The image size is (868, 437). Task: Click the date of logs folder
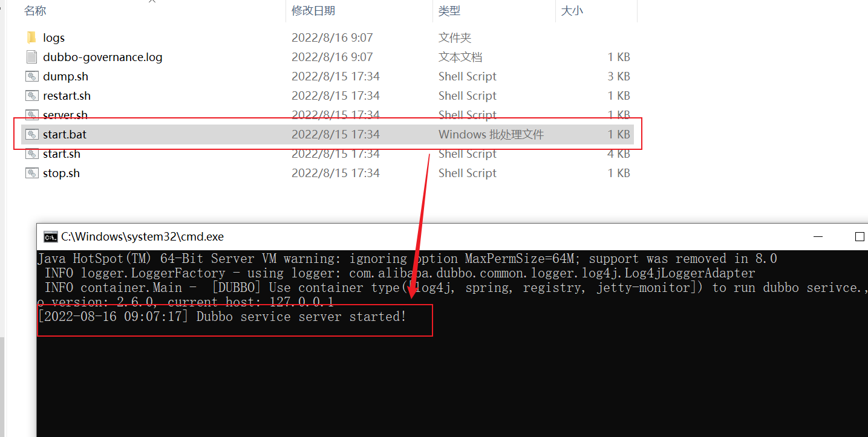point(332,37)
